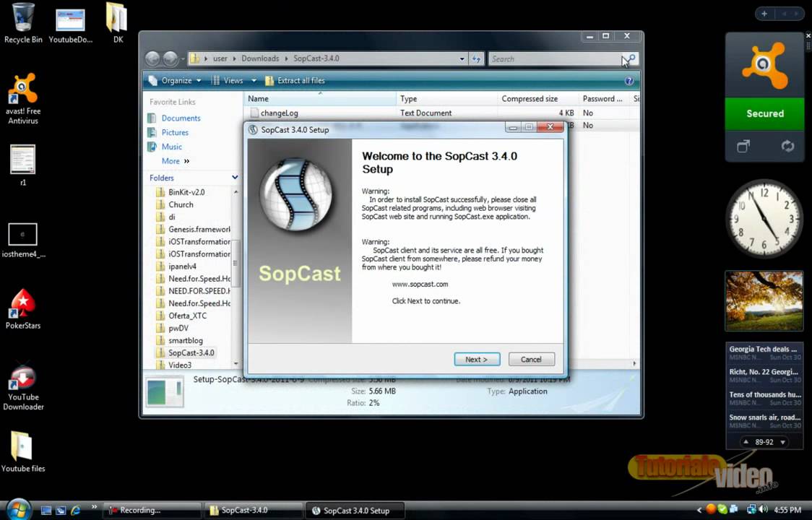Viewport: 812px width, 520px height.
Task: Open Explorer help question mark icon
Action: (x=629, y=81)
